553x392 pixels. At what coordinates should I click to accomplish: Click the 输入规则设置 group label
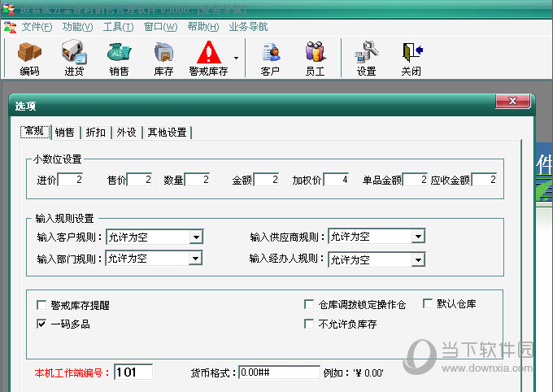(x=64, y=219)
